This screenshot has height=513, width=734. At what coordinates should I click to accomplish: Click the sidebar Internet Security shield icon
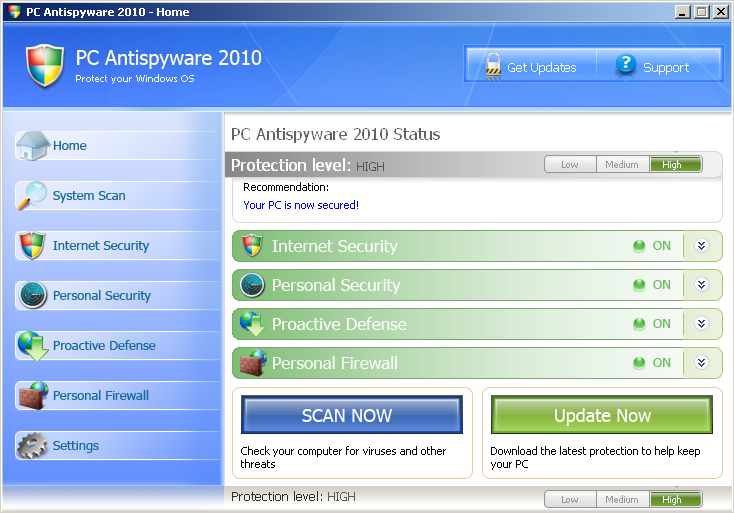[32, 245]
